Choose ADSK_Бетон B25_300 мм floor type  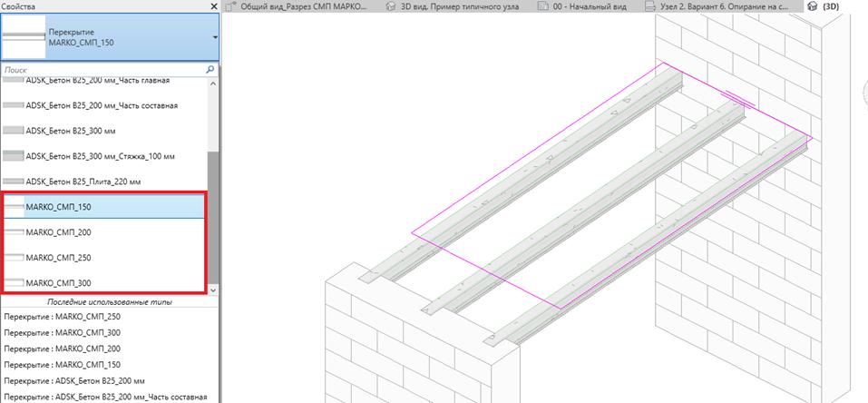click(x=103, y=131)
